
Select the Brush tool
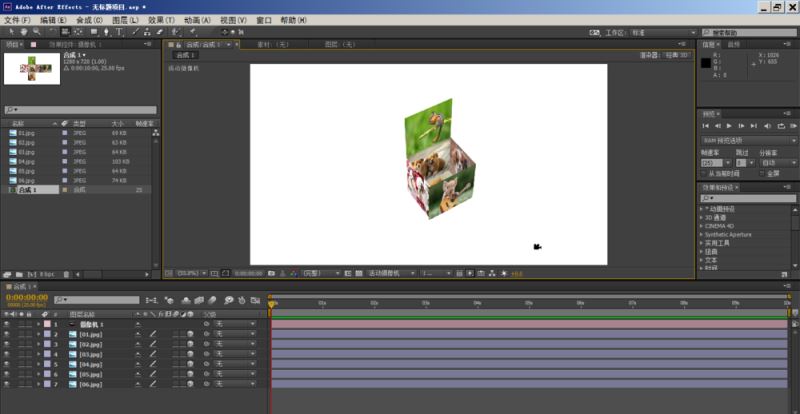tap(136, 32)
